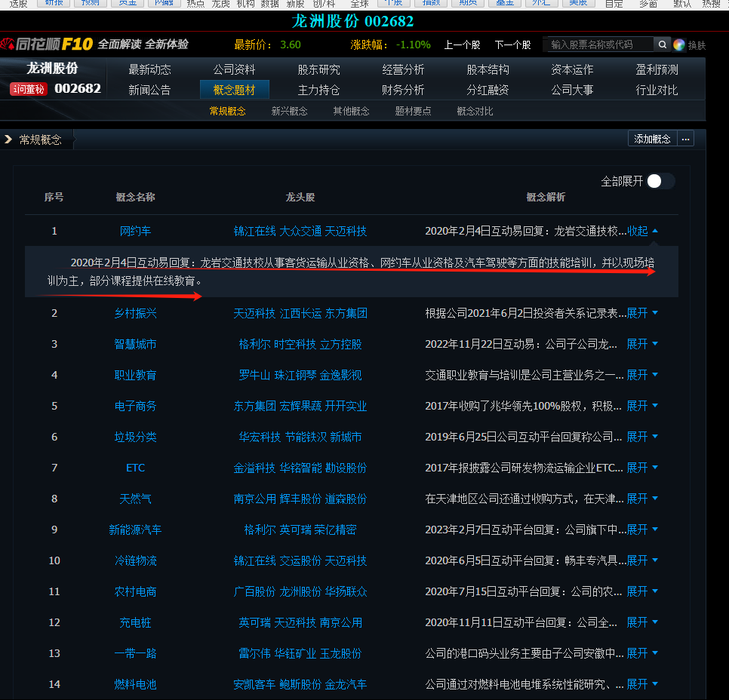Image resolution: width=729 pixels, height=700 pixels.
Task: Go to previous stock 上一个股
Action: pyautogui.click(x=462, y=45)
